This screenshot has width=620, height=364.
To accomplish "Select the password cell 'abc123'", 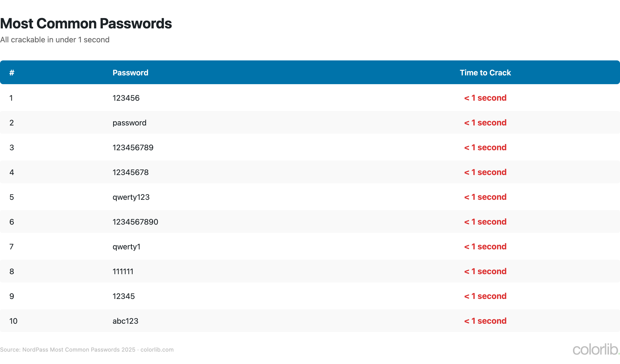I will click(x=126, y=321).
